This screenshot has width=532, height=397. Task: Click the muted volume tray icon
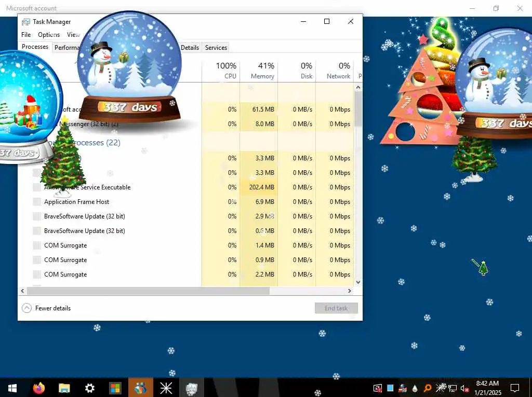pyautogui.click(x=464, y=388)
